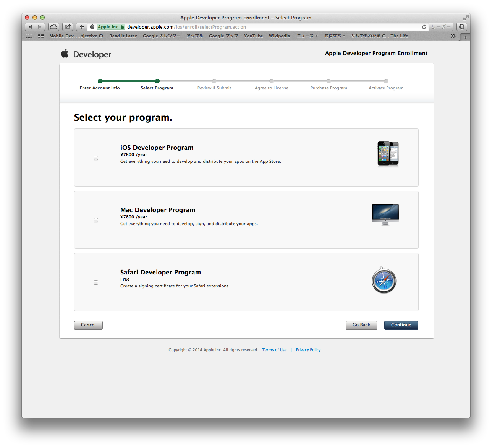Click the Safari compass icon
Image resolution: width=492 pixels, height=448 pixels.
point(384,280)
